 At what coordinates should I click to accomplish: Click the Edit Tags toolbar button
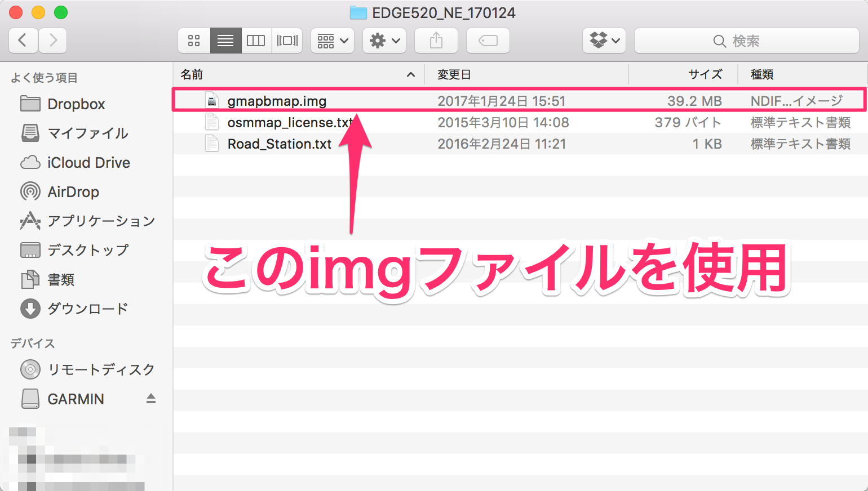click(x=488, y=41)
